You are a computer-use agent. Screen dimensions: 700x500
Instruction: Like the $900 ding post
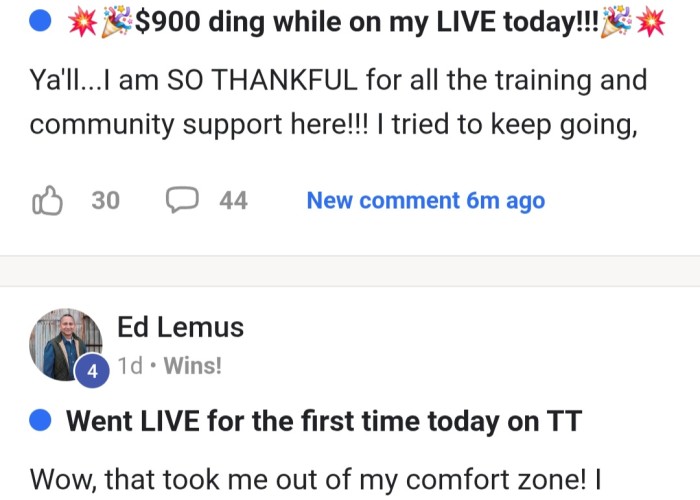[47, 200]
